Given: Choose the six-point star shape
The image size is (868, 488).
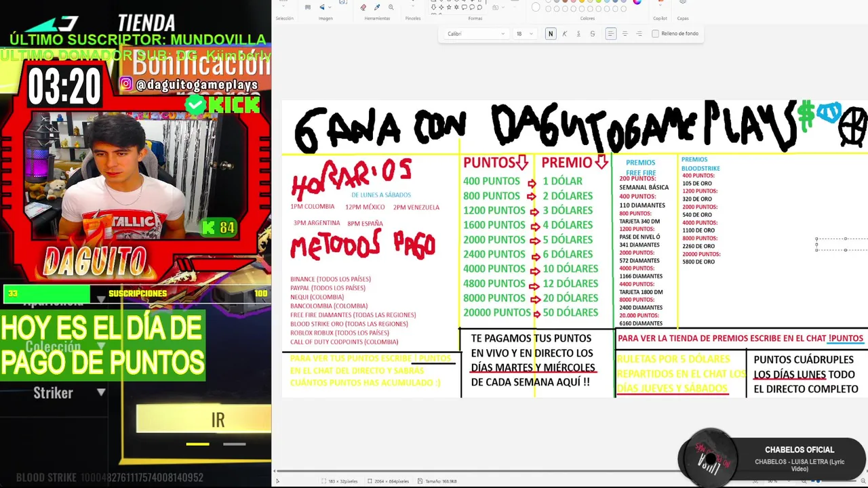Looking at the screenshot, I should [x=456, y=7].
